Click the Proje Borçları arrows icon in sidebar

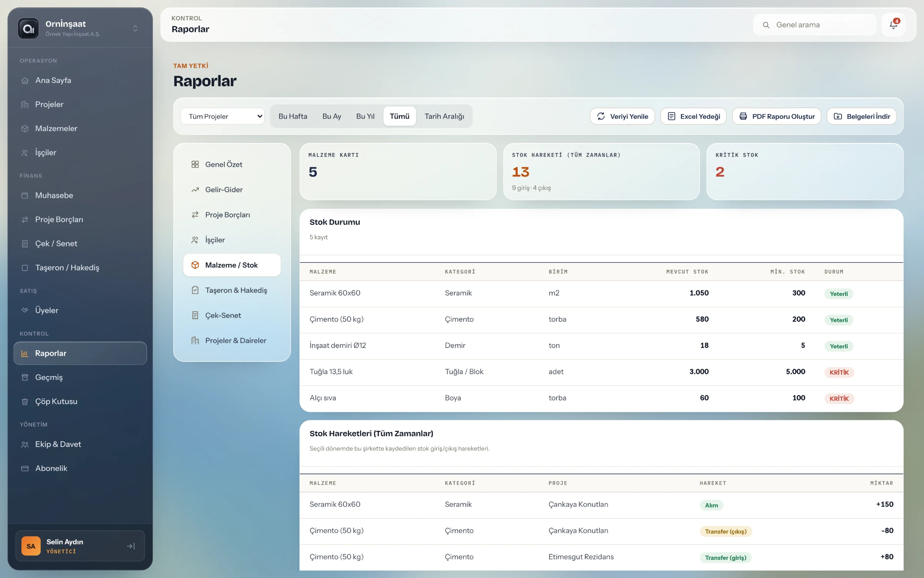point(25,220)
